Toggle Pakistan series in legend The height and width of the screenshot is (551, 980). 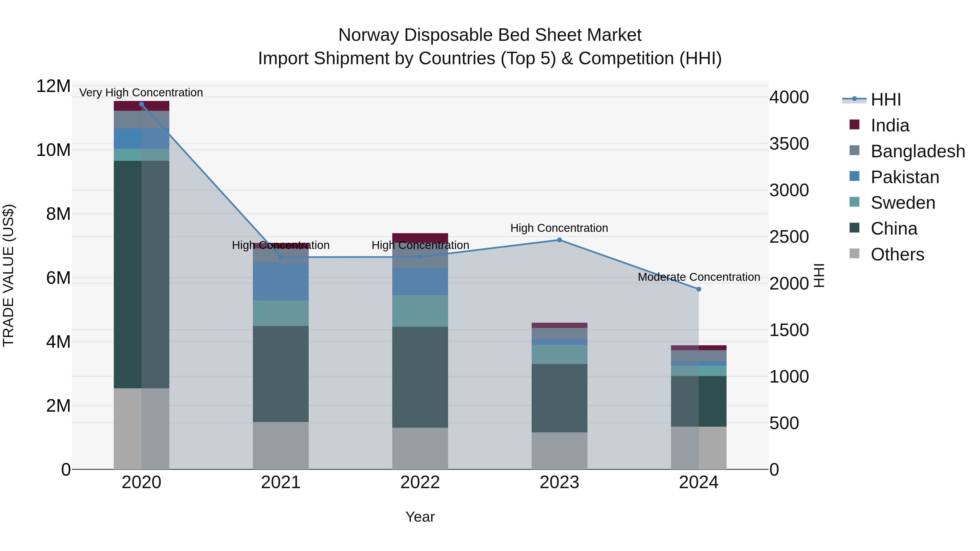click(895, 177)
